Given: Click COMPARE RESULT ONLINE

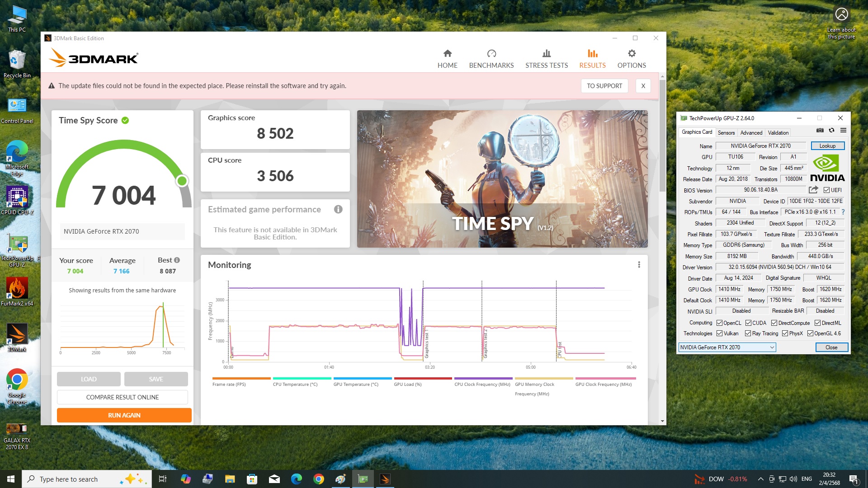Looking at the screenshot, I should (123, 397).
